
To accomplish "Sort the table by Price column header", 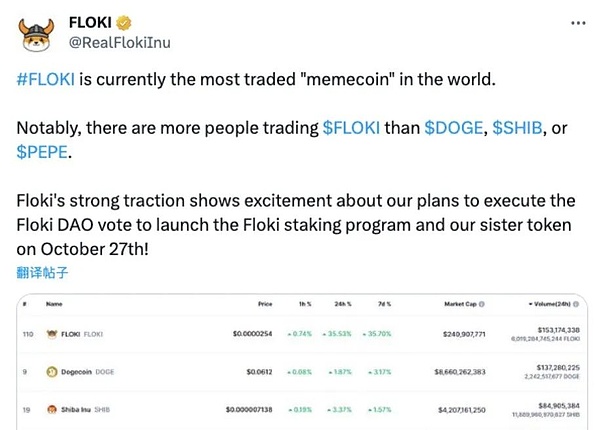I will point(264,303).
